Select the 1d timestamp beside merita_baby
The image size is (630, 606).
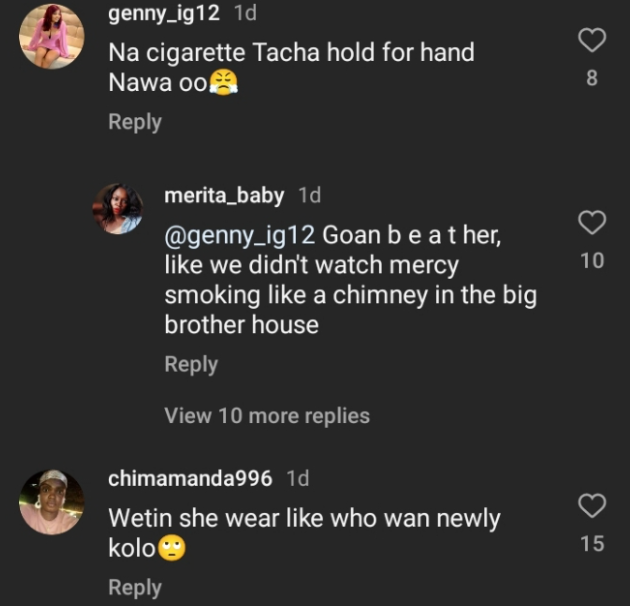coord(309,195)
